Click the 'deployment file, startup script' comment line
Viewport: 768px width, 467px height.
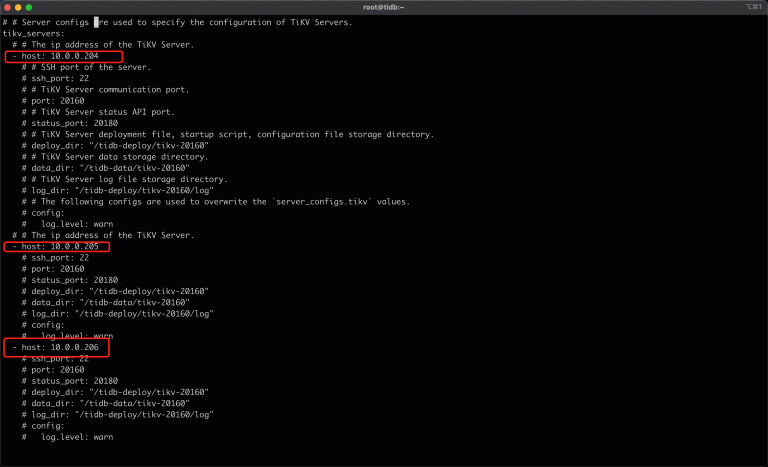(228, 134)
